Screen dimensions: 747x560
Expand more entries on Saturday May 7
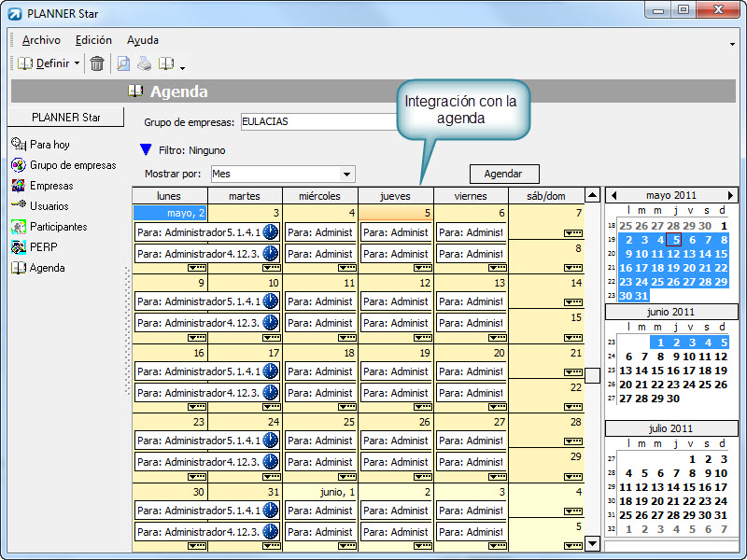pyautogui.click(x=573, y=233)
